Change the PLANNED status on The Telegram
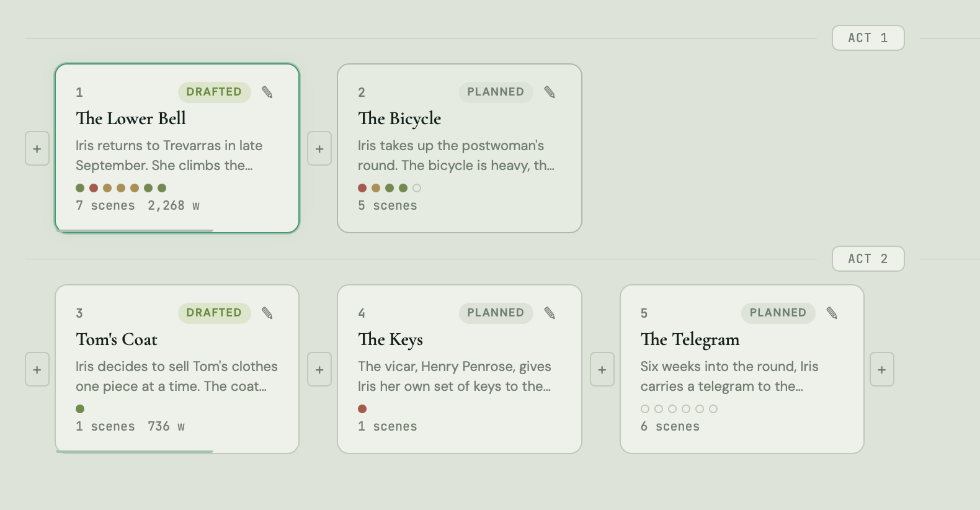 point(778,313)
